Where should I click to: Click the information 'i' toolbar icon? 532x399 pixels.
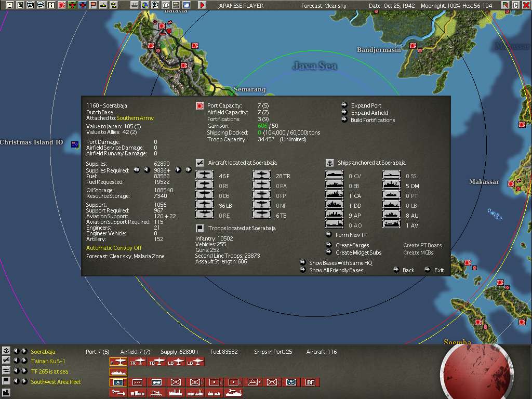click(x=51, y=5)
